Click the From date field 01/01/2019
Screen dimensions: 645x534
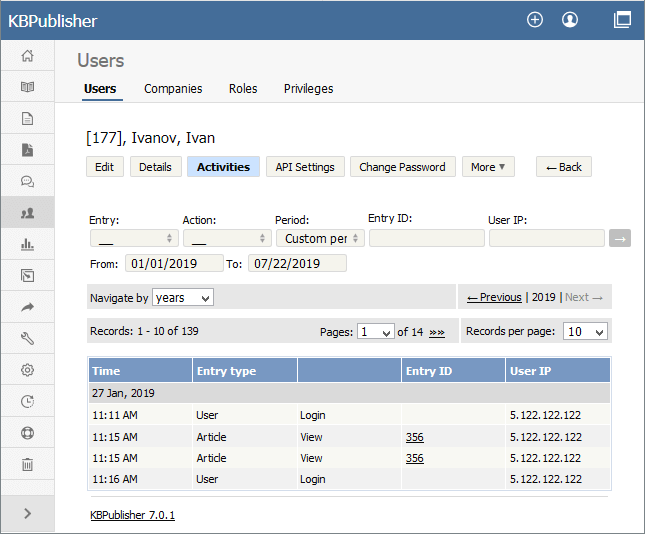[174, 263]
